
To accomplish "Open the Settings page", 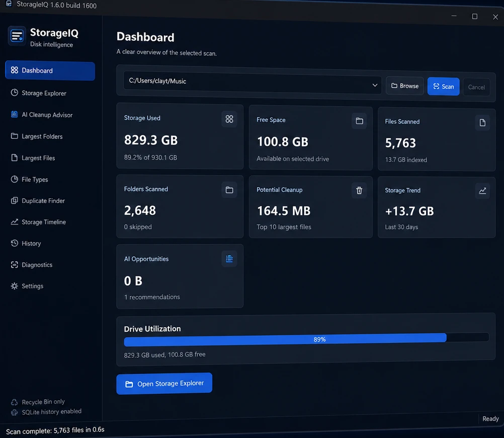I will tap(50, 286).
